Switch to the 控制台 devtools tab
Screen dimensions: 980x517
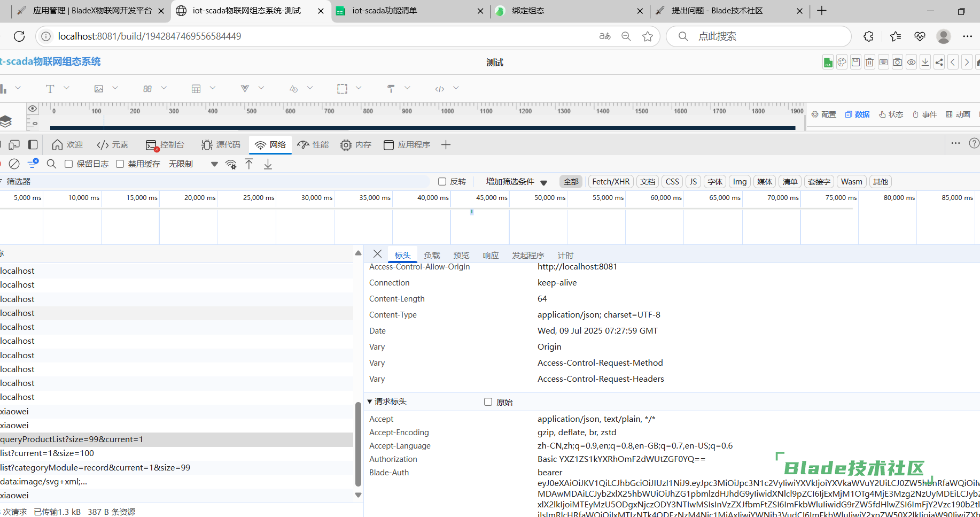[165, 145]
